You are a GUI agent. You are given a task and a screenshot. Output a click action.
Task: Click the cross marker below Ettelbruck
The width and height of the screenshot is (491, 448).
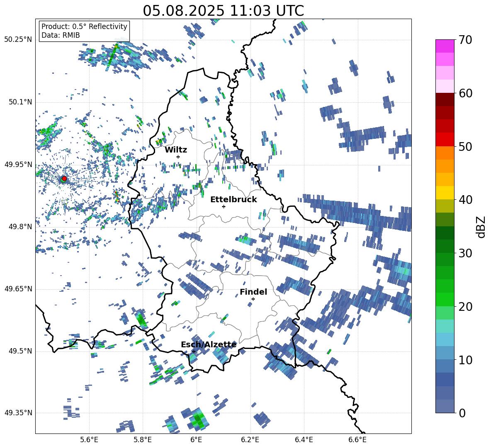224,206
